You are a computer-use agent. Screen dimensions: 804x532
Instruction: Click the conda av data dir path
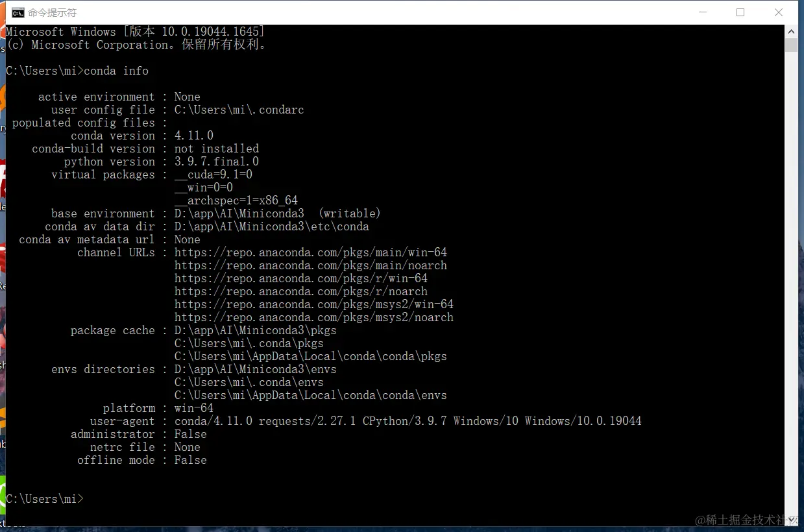(272, 226)
